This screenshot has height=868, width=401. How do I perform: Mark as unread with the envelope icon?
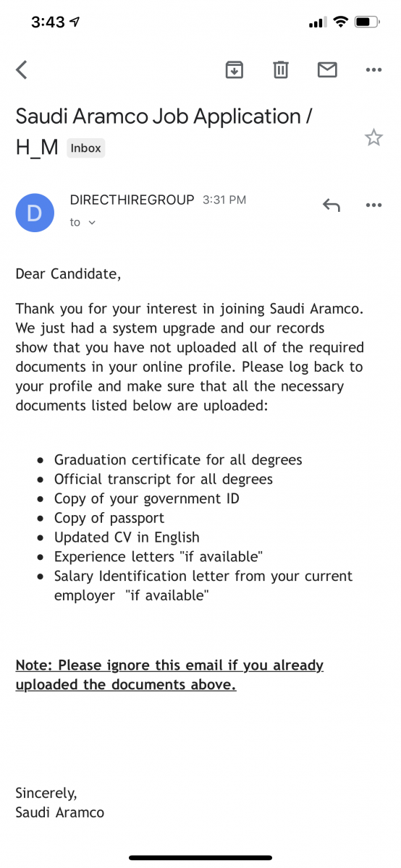327,69
